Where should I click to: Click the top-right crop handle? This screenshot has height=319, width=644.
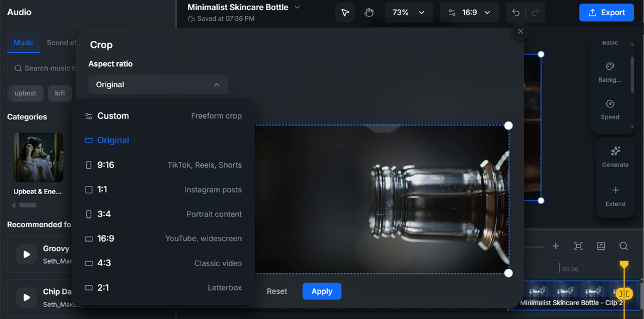coord(508,125)
